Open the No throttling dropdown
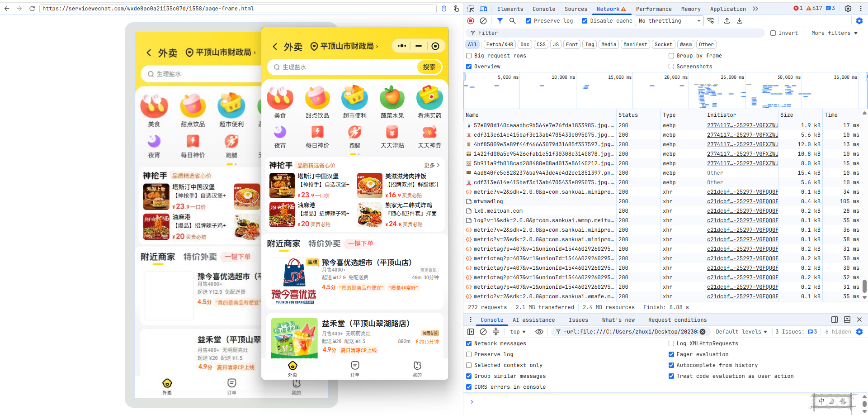 [x=670, y=21]
